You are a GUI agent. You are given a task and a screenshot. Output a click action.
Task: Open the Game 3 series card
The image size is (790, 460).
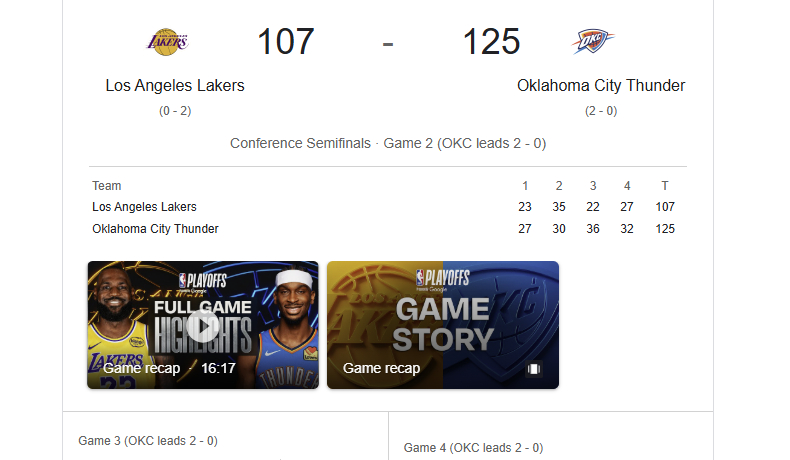226,436
